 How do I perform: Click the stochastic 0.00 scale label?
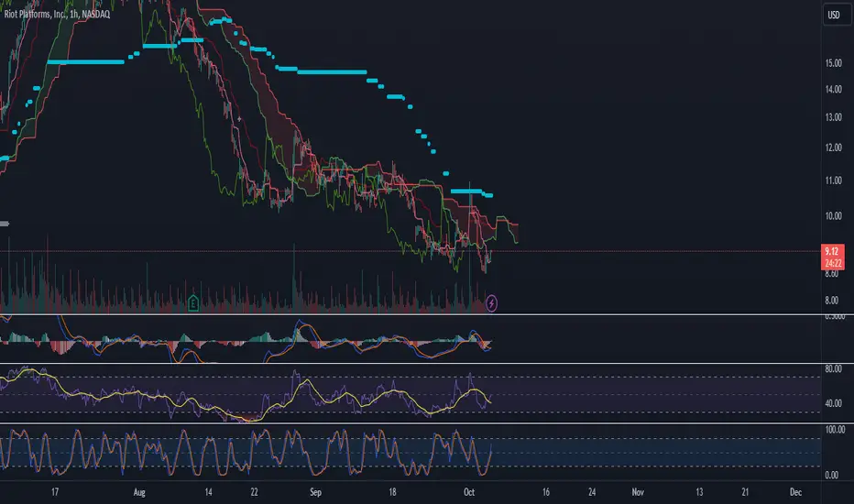click(x=832, y=475)
